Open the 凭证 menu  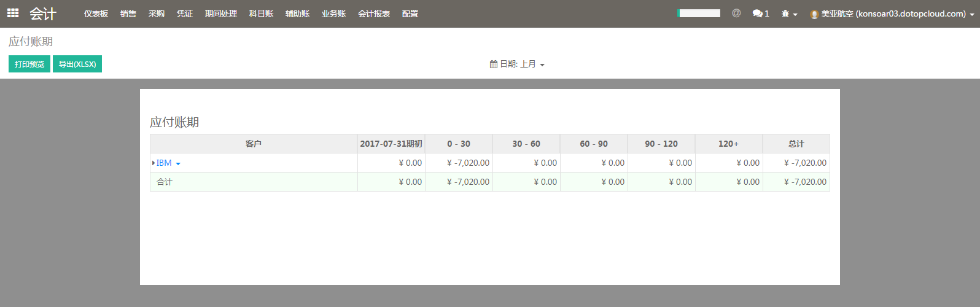tap(185, 14)
